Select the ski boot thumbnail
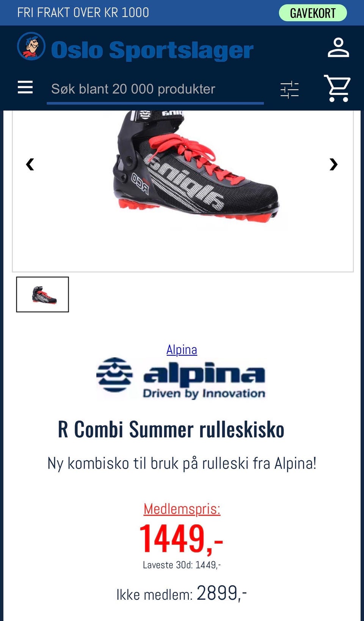The width and height of the screenshot is (364, 621). [42, 295]
